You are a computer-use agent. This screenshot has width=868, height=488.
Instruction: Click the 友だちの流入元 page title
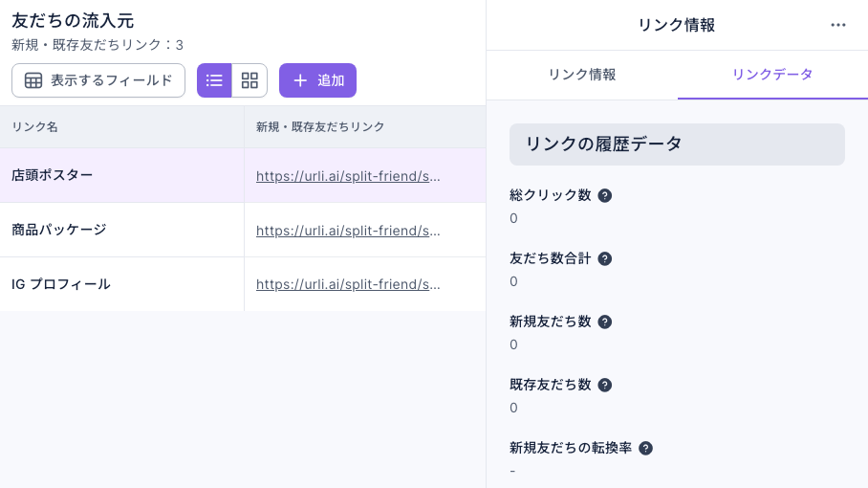point(73,20)
